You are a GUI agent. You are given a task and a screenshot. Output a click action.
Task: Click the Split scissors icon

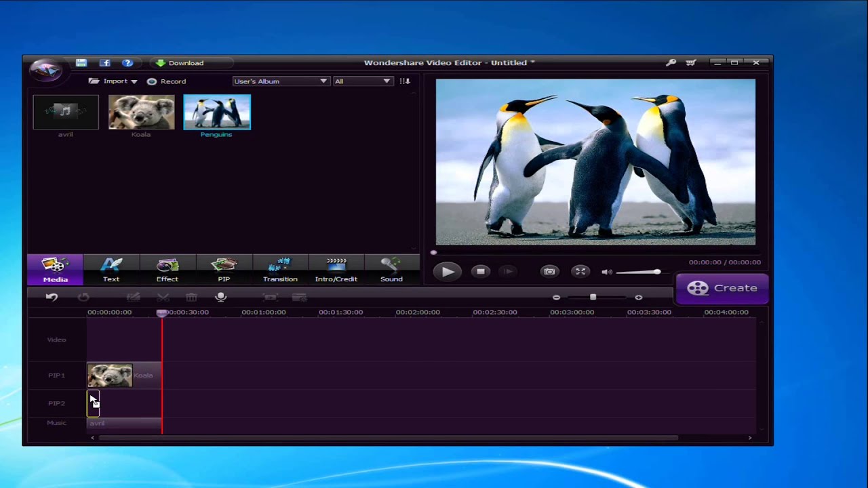pos(163,297)
